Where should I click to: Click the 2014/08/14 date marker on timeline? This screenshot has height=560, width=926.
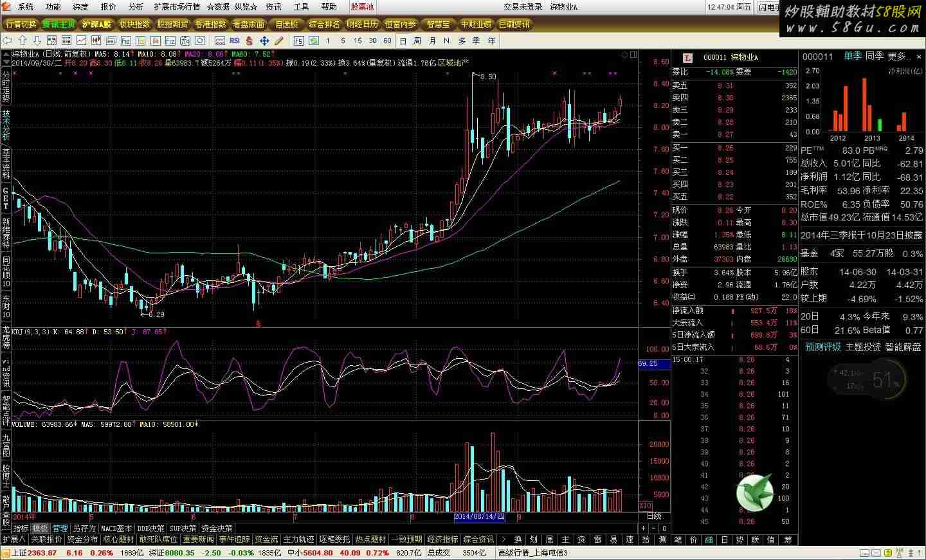pos(480,516)
